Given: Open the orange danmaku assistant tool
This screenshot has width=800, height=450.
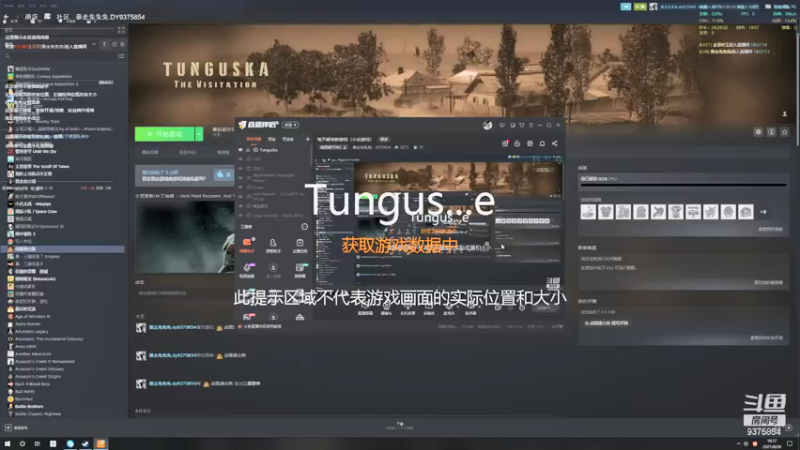Looking at the screenshot, I should pos(247,244).
